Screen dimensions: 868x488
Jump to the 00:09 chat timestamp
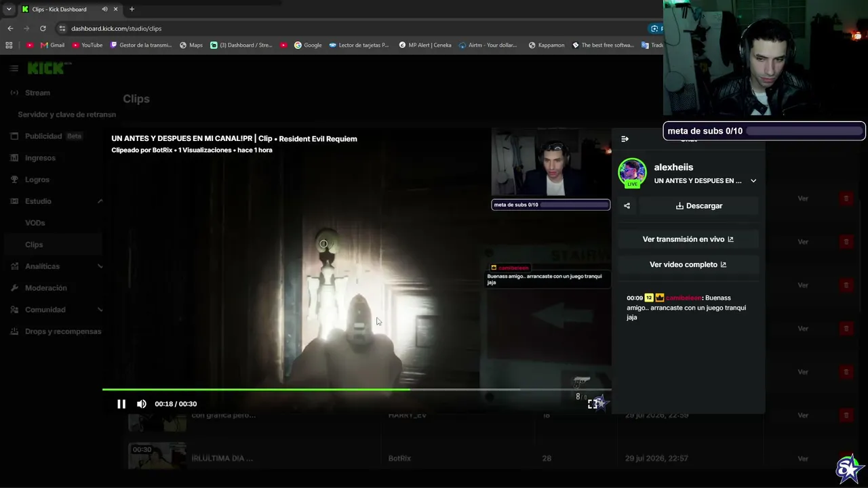635,298
